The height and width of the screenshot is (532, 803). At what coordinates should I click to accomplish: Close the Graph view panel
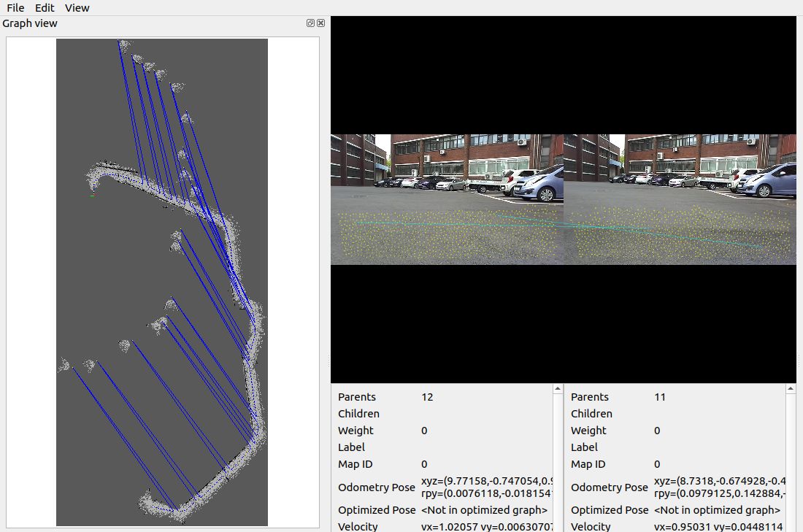click(x=320, y=23)
